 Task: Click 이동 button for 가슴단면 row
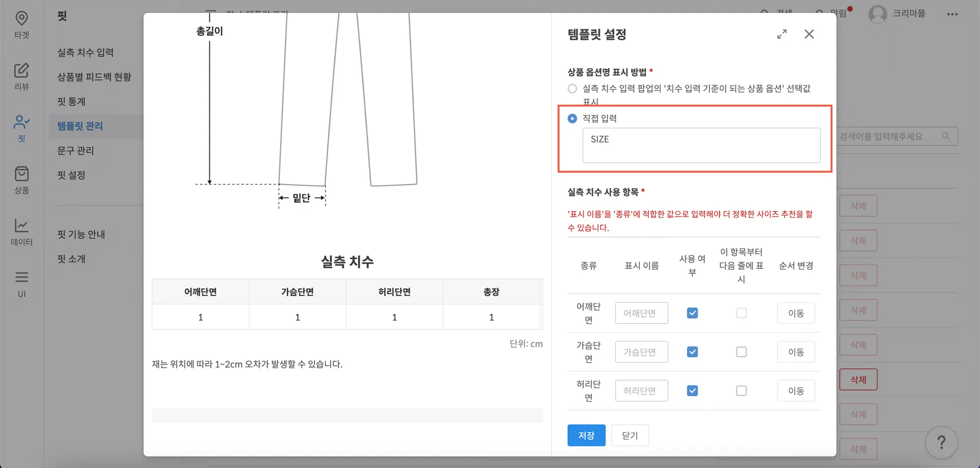(x=796, y=352)
